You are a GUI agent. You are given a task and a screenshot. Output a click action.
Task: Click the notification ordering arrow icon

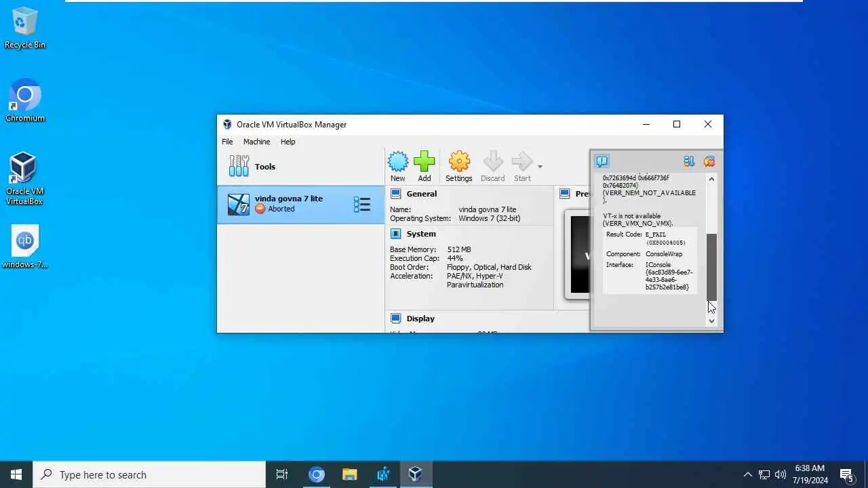[x=689, y=161]
